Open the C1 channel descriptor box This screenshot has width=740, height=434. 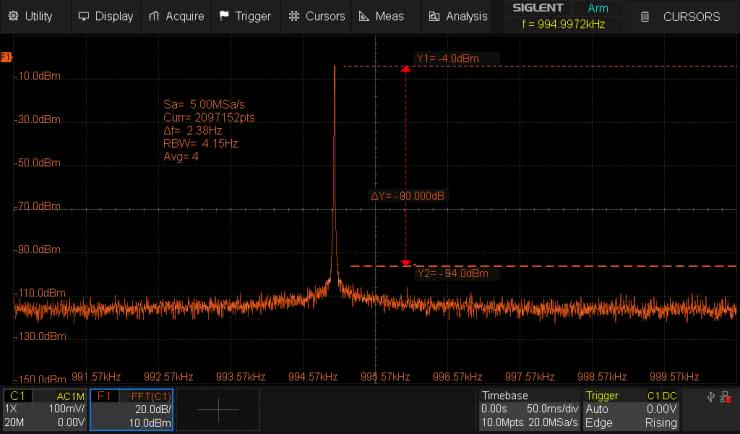[x=44, y=410]
